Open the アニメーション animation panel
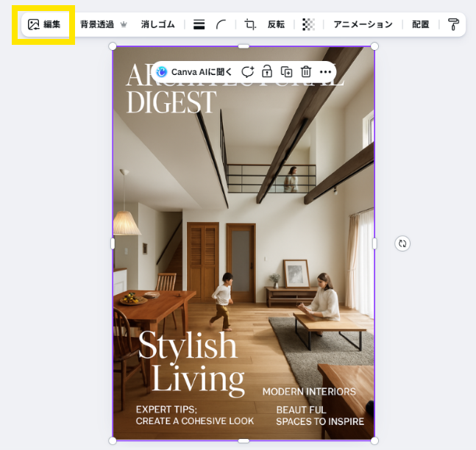This screenshot has height=450, width=476. [x=363, y=24]
